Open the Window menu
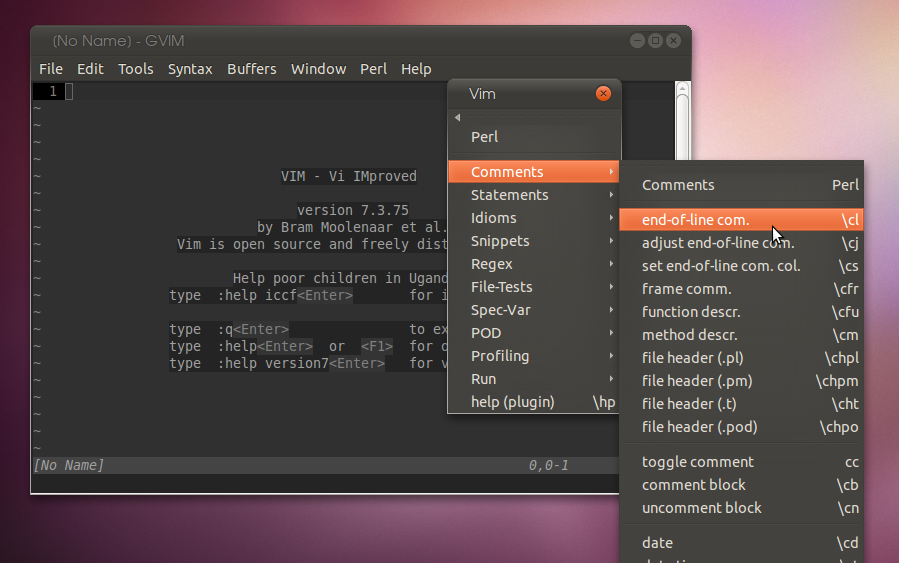The width and height of the screenshot is (899, 563). pos(318,69)
